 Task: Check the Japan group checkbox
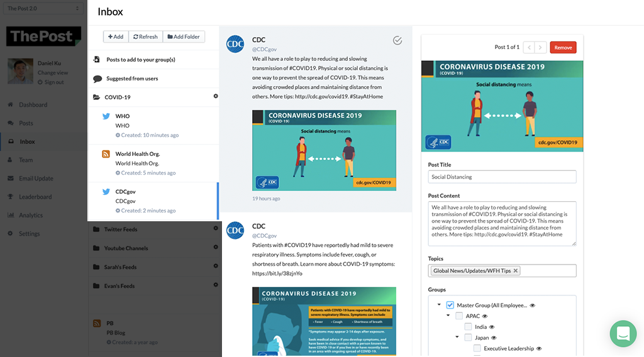[468, 338]
